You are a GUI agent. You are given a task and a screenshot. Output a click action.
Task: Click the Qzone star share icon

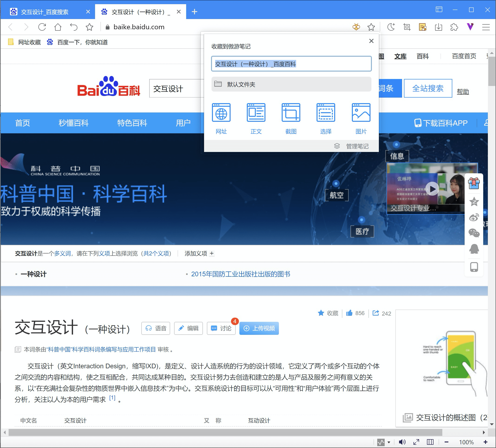pos(474,202)
